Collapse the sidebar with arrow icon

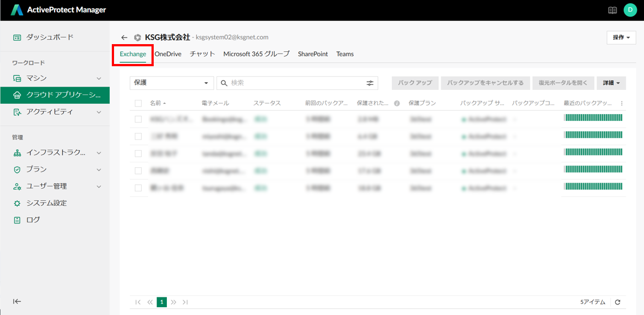[17, 301]
